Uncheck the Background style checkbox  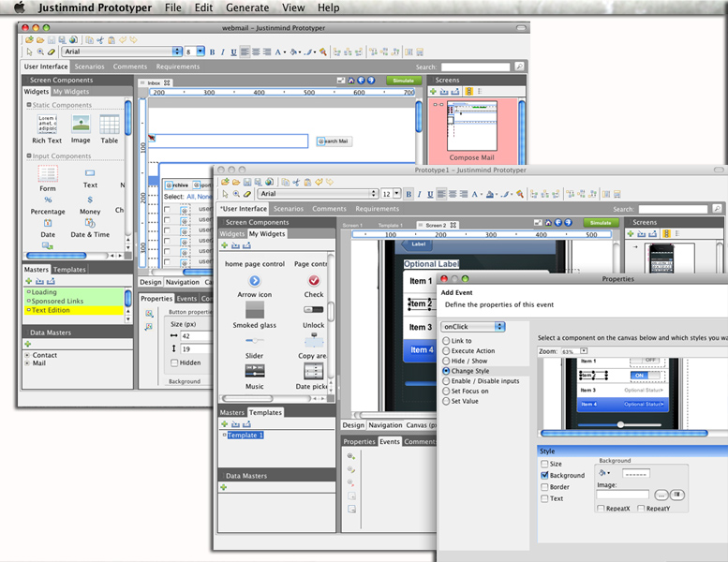544,475
